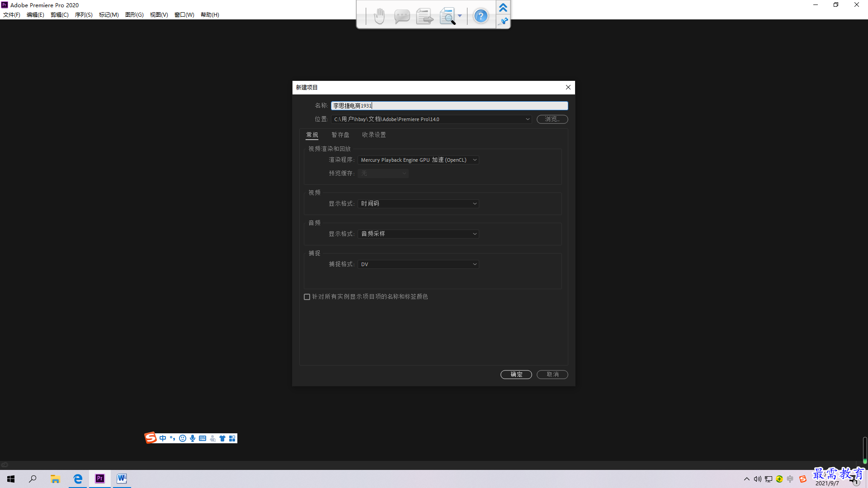
Task: Click the Premiere Pro taskbar icon
Action: coord(100,479)
